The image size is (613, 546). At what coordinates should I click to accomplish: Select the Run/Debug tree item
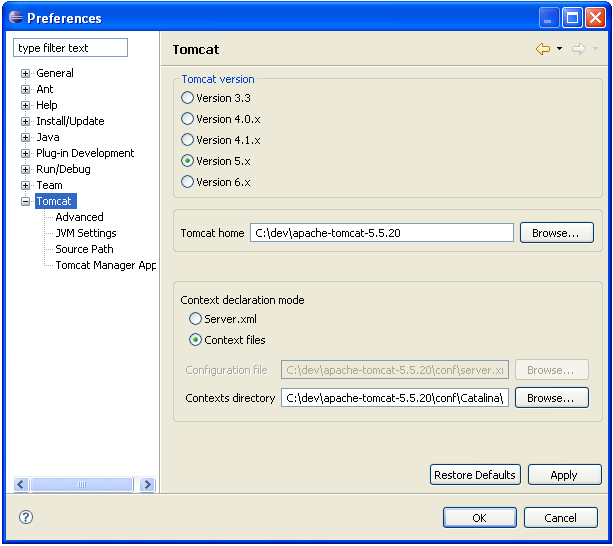(x=63, y=169)
